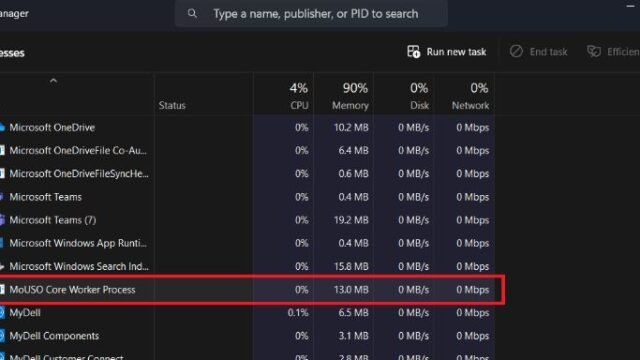Select Microsoft OneDriveFile Co-Au... process
640x360 pixels.
247,151
